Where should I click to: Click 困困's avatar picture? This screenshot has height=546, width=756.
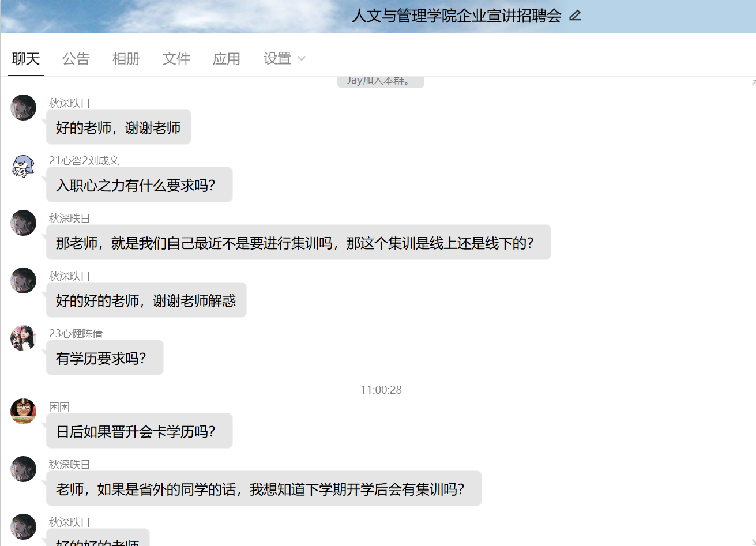tap(24, 412)
